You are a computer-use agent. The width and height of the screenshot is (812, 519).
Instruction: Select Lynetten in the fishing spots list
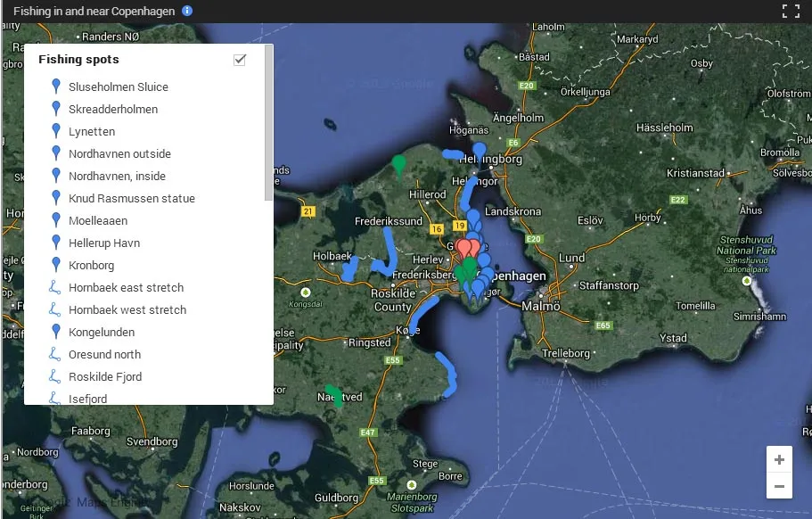pos(92,131)
